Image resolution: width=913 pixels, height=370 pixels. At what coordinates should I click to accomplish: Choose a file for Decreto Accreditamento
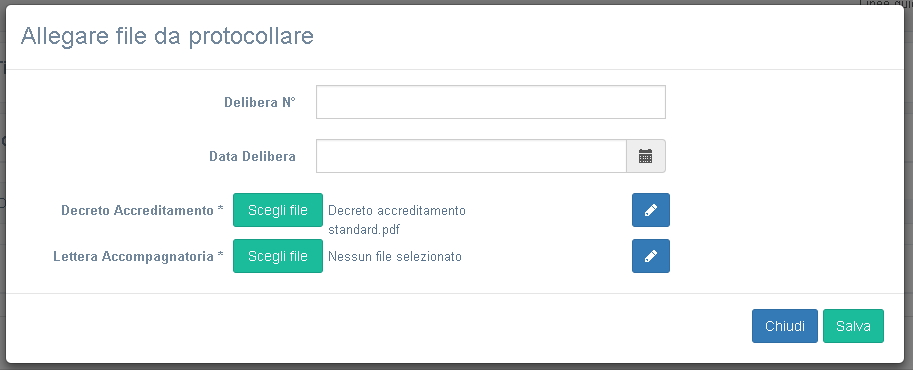click(x=278, y=210)
